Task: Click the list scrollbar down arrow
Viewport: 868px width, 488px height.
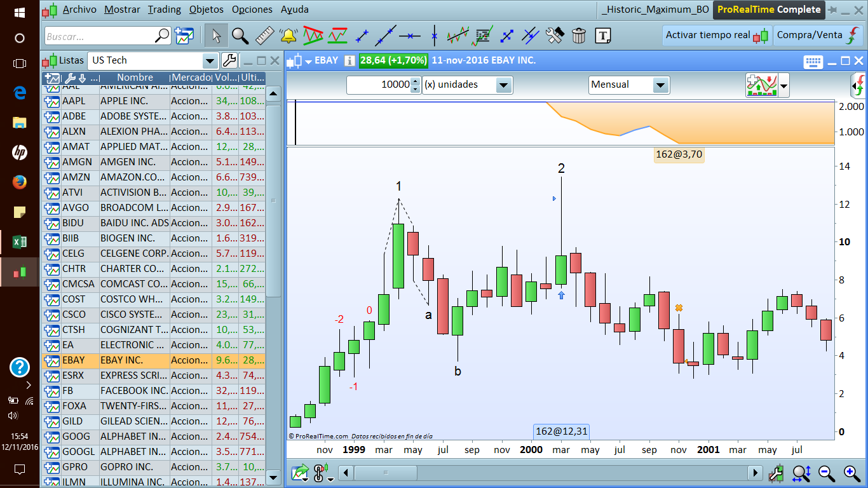Action: (273, 477)
